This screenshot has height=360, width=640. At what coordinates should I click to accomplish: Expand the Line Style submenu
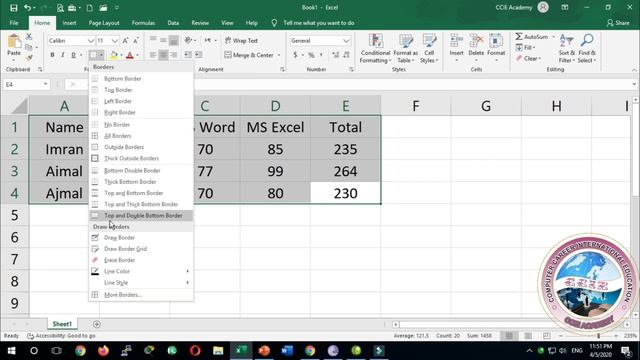click(x=141, y=282)
